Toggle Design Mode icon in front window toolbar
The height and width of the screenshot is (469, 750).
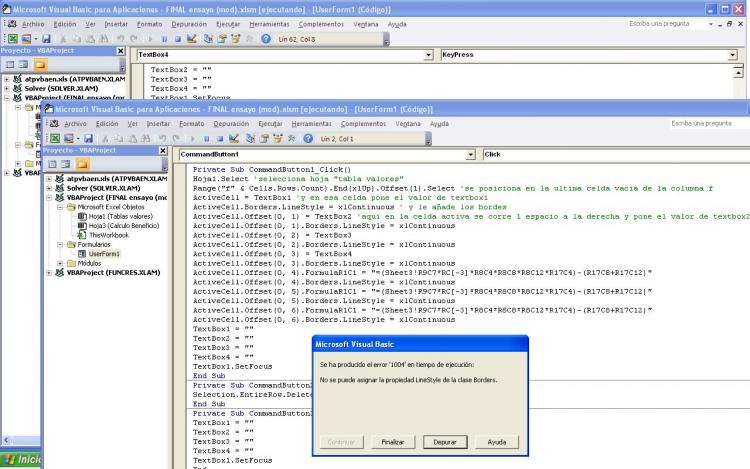(234, 139)
